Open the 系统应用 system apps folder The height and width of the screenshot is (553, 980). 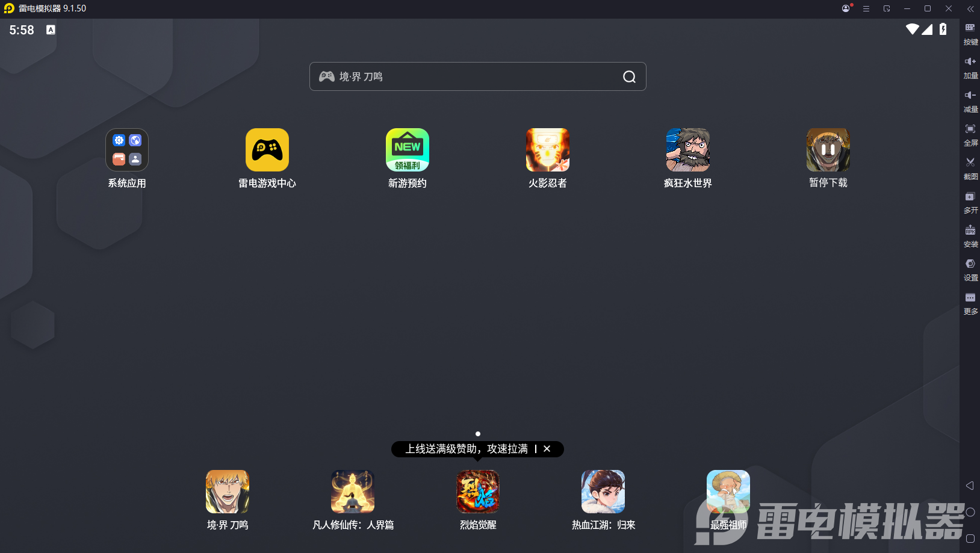point(127,150)
